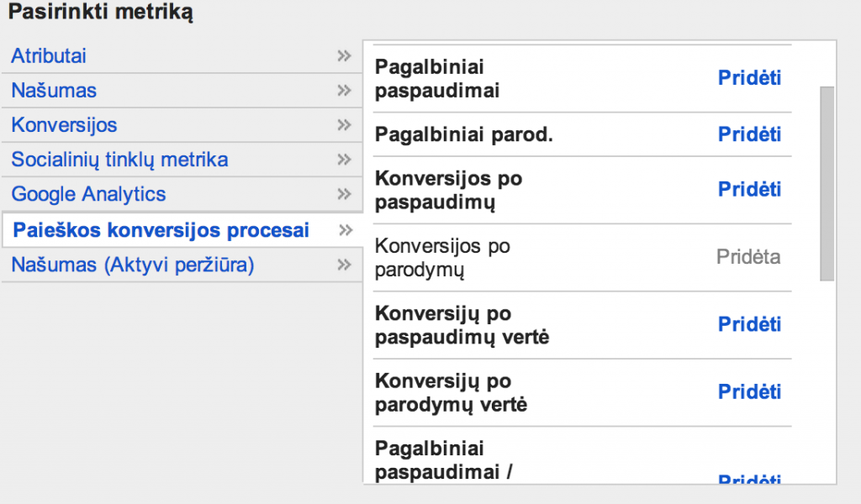Click the Paieškos konversijos procesai chevron arrow
The width and height of the screenshot is (861, 504).
point(344,228)
